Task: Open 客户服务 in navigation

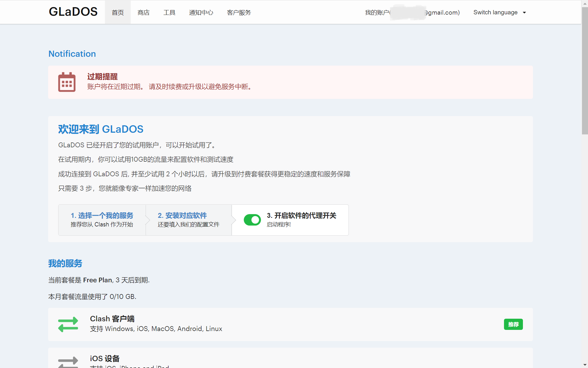Action: pos(239,12)
